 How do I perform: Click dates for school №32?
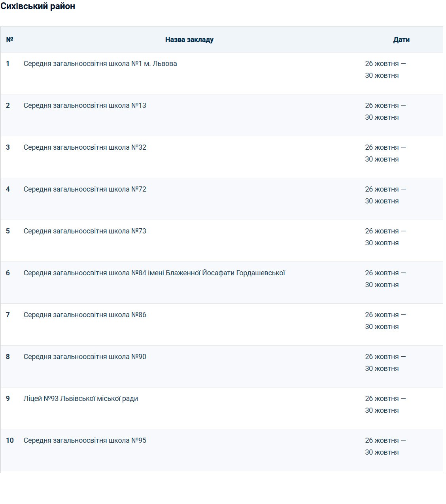coord(386,153)
